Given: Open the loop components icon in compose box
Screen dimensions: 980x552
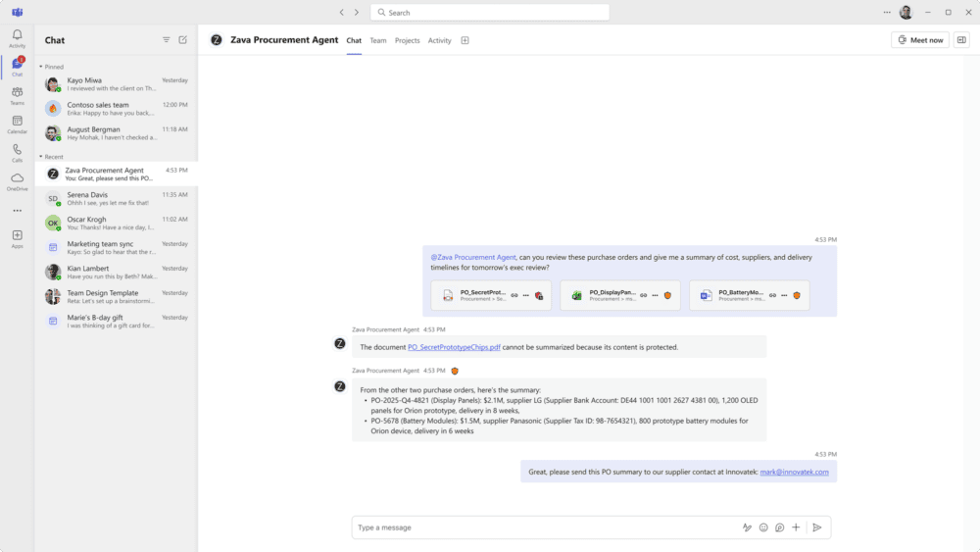Looking at the screenshot, I should (780, 527).
